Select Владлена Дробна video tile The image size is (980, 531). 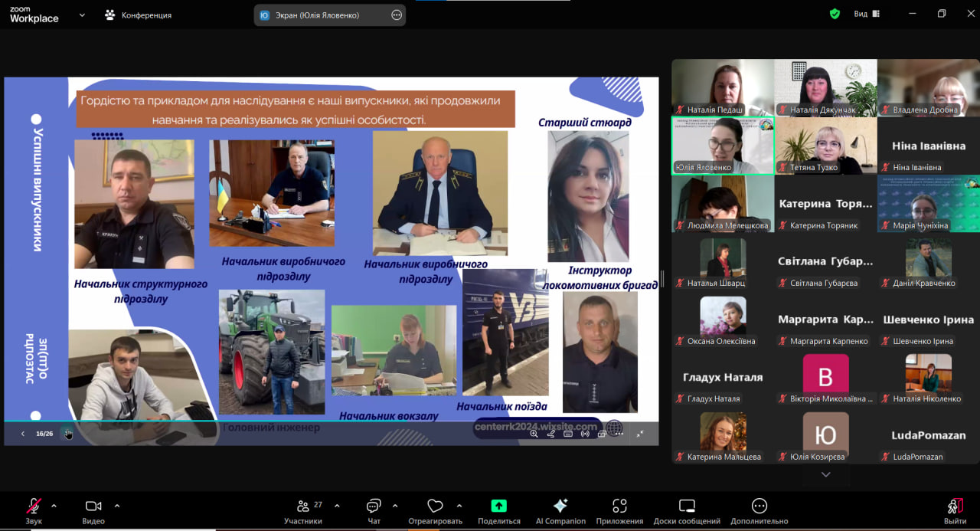(929, 87)
